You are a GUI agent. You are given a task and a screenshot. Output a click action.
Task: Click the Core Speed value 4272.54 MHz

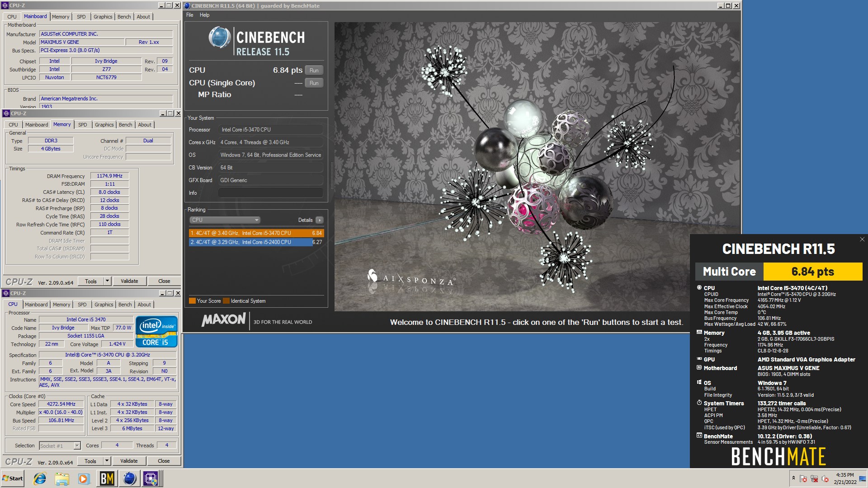tap(61, 404)
